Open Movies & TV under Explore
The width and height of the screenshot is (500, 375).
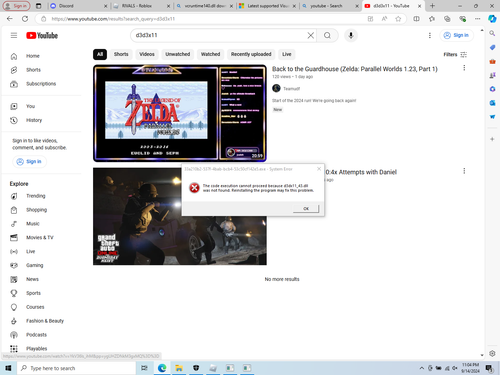pos(41,238)
